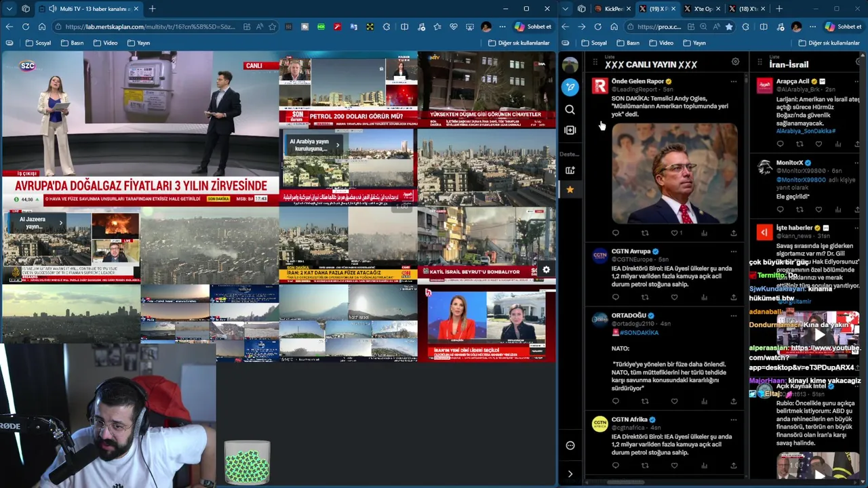868x488 pixels.
Task: Open Yayın bookmarks folder in X Pro window
Action: tap(694, 43)
